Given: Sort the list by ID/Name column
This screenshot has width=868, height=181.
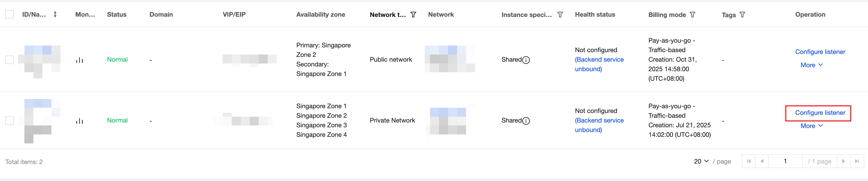Looking at the screenshot, I should click(x=55, y=15).
